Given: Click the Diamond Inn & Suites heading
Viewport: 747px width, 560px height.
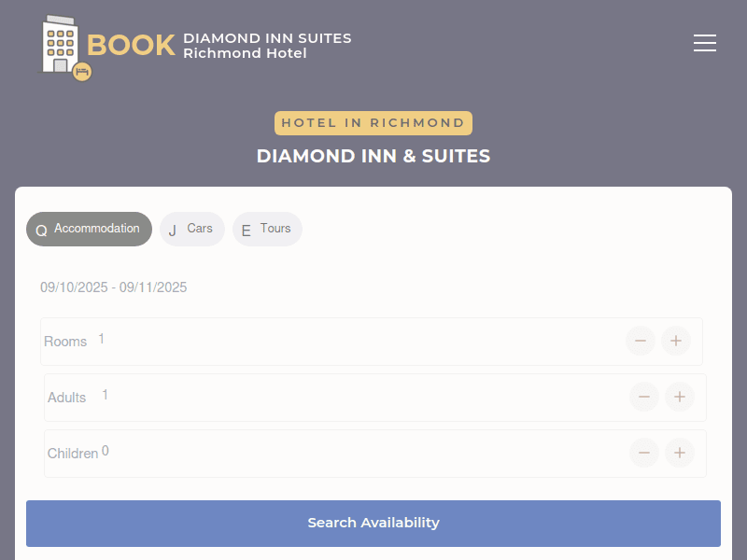Looking at the screenshot, I should coord(373,156).
